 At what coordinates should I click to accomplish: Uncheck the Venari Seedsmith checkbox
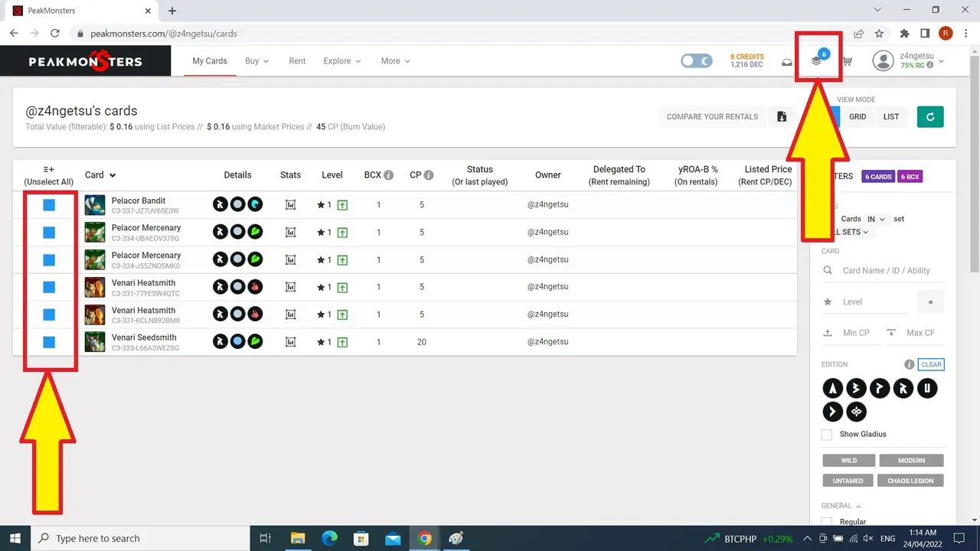[49, 342]
